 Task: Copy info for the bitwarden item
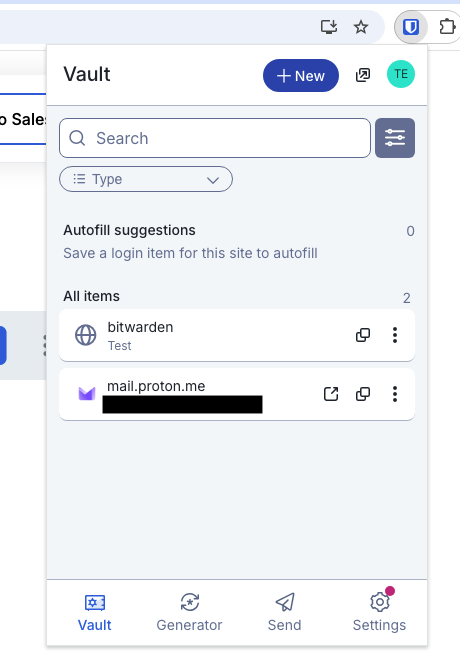363,335
